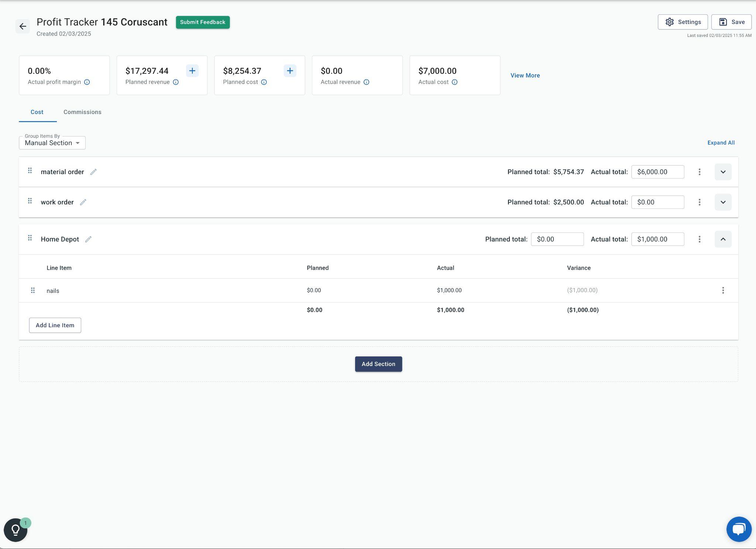Open three-dot menu for nails line item
Image resolution: width=756 pixels, height=549 pixels.
723,290
